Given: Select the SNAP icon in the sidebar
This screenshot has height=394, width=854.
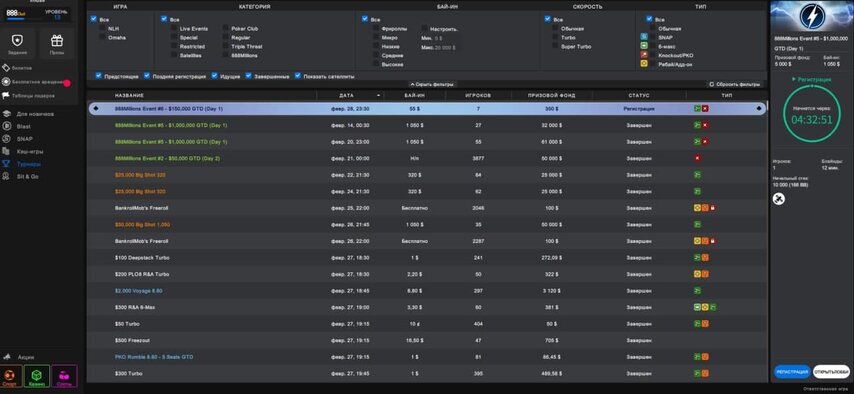Looking at the screenshot, I should tap(6, 138).
